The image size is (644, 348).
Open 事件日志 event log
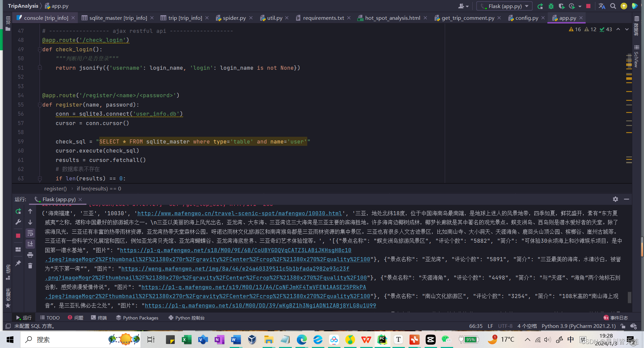[615, 317]
